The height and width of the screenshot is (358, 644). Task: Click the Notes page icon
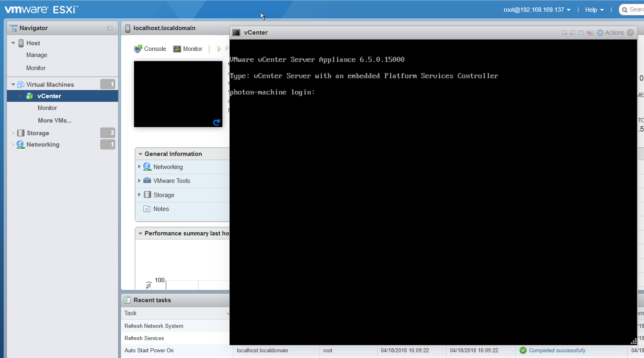(x=147, y=209)
